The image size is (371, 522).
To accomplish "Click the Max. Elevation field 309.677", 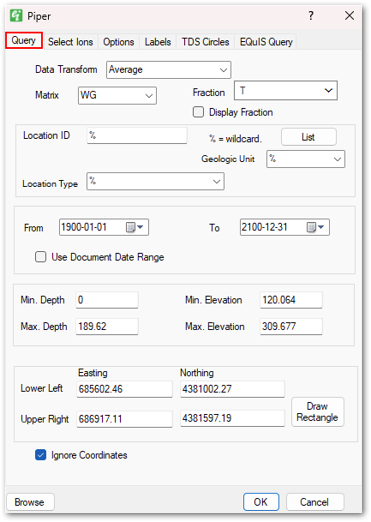I will pos(291,326).
